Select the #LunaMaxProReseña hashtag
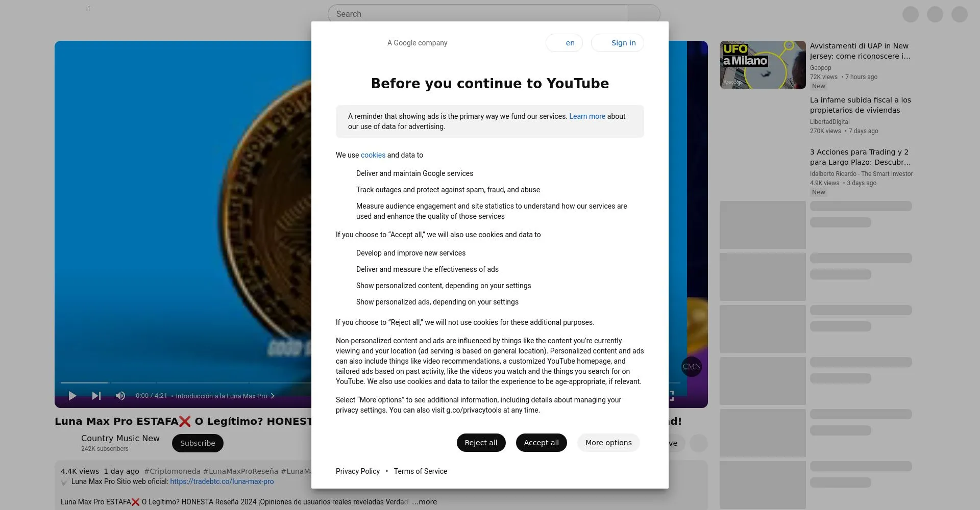Viewport: 980px width, 510px height. [x=240, y=471]
